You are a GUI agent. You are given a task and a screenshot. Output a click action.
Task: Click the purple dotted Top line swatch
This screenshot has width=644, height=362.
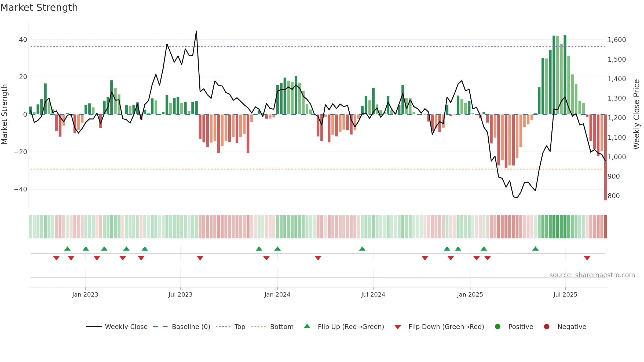223,327
